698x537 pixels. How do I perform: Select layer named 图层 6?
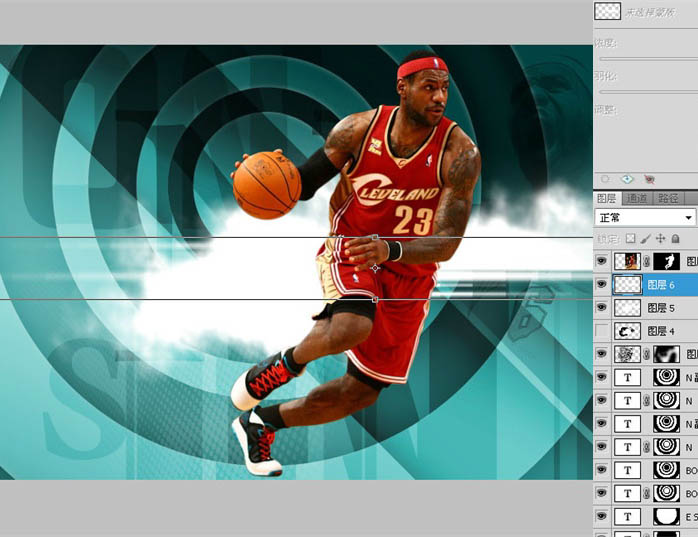(x=661, y=285)
